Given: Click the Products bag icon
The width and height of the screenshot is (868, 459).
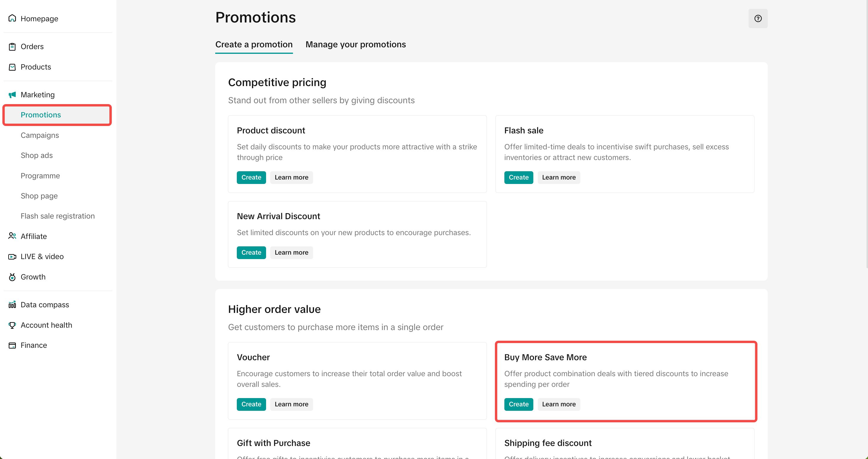Looking at the screenshot, I should [x=12, y=67].
